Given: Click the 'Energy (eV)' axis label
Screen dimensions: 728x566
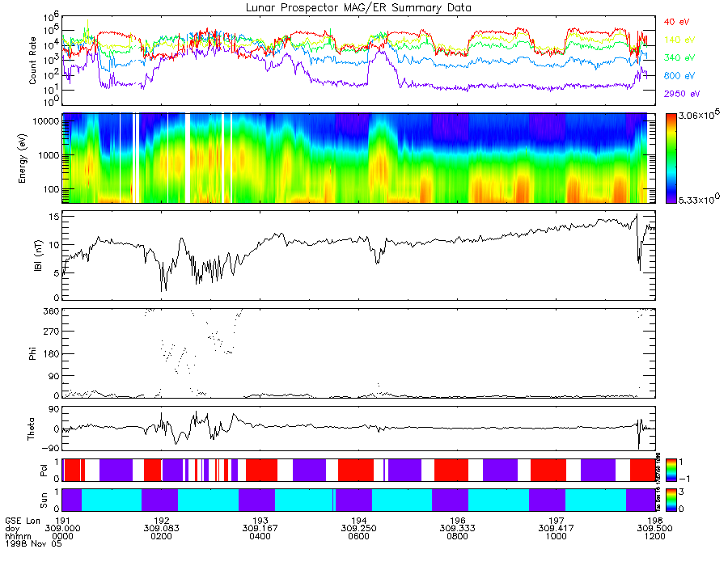Looking at the screenshot, I should point(22,158).
